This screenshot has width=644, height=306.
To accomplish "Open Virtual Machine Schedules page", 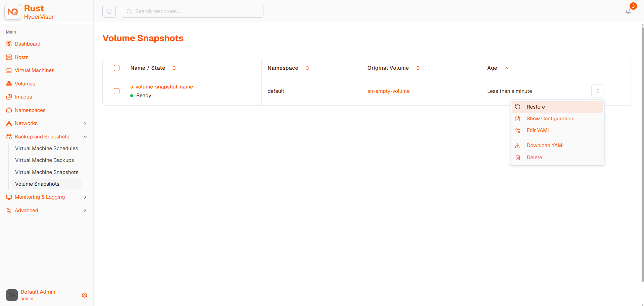I will tap(47, 148).
